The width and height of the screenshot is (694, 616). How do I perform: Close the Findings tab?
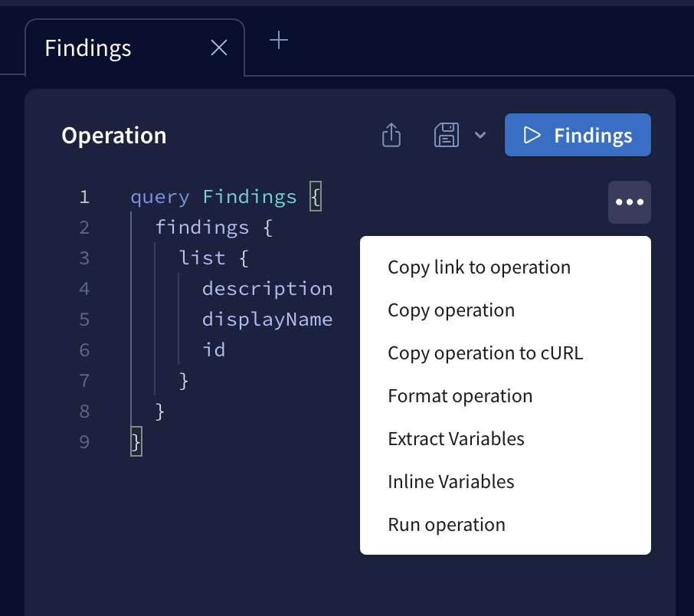point(219,48)
